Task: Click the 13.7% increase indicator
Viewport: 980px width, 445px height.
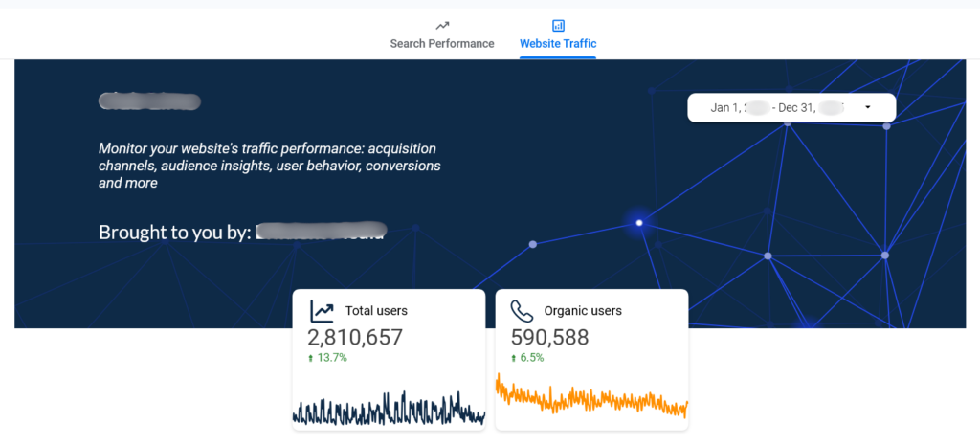Action: [327, 358]
